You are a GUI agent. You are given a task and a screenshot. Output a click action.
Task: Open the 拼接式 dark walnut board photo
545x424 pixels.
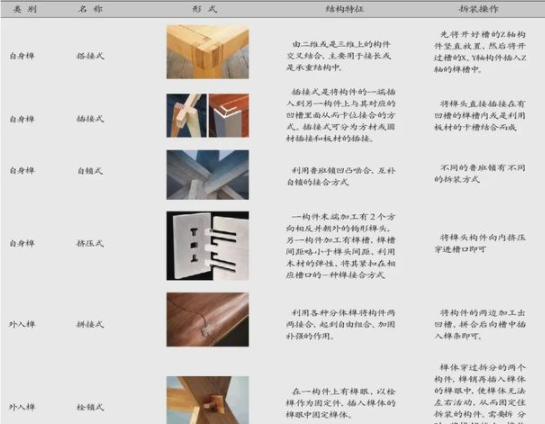click(x=208, y=319)
